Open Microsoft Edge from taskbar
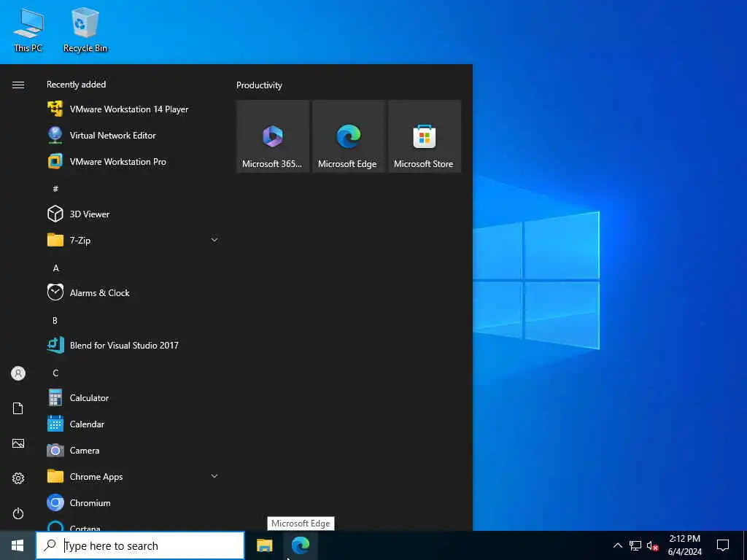747x560 pixels. (x=300, y=545)
